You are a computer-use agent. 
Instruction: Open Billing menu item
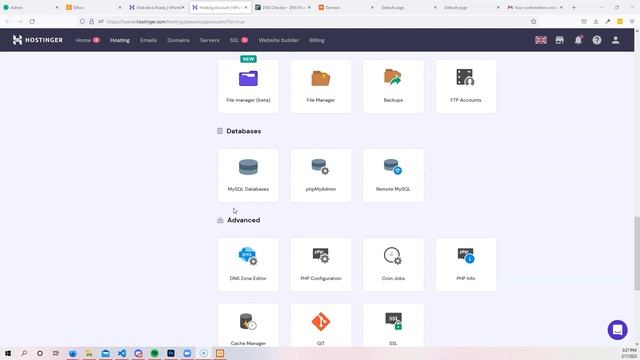(x=317, y=40)
